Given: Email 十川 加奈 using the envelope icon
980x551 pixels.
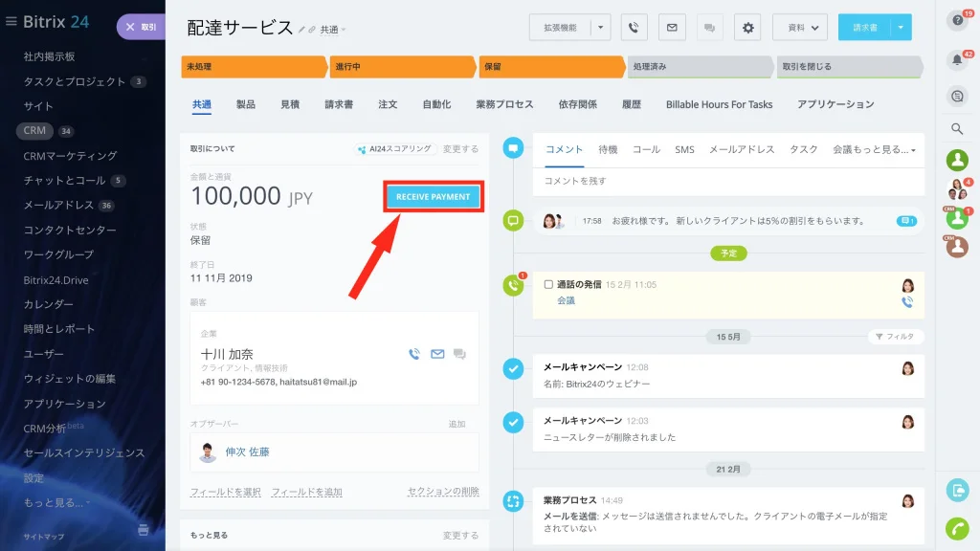Looking at the screenshot, I should tap(437, 354).
